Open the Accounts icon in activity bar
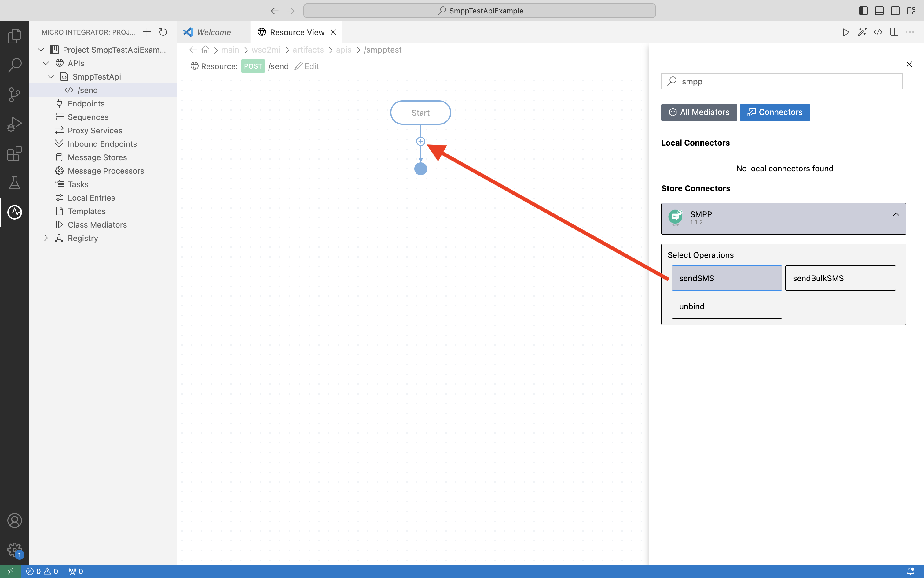The width and height of the screenshot is (924, 578). (14, 521)
